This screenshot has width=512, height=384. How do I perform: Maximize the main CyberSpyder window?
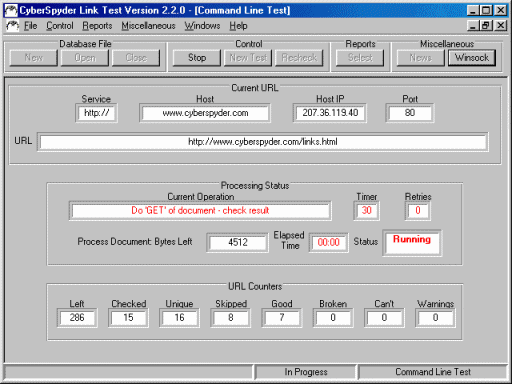[486, 11]
